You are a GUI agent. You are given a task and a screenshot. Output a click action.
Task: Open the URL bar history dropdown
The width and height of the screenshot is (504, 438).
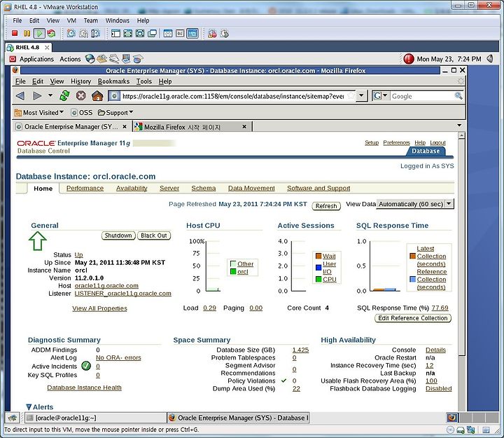point(362,95)
